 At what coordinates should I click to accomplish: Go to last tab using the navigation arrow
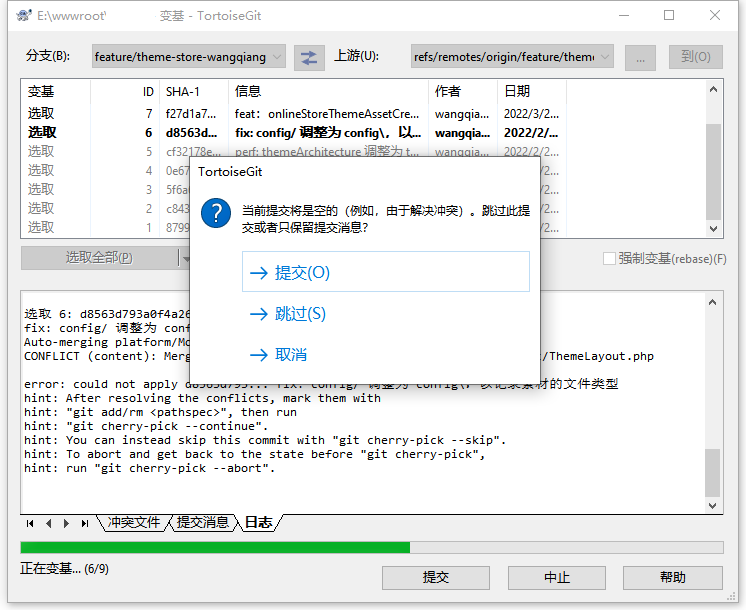[85, 523]
